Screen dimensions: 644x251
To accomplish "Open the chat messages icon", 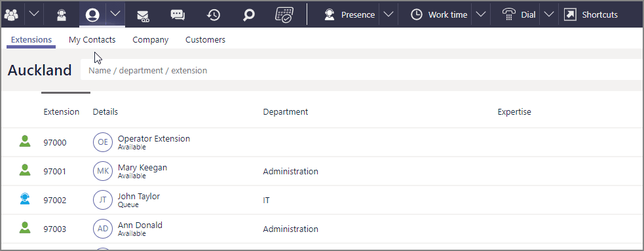I will pyautogui.click(x=178, y=15).
